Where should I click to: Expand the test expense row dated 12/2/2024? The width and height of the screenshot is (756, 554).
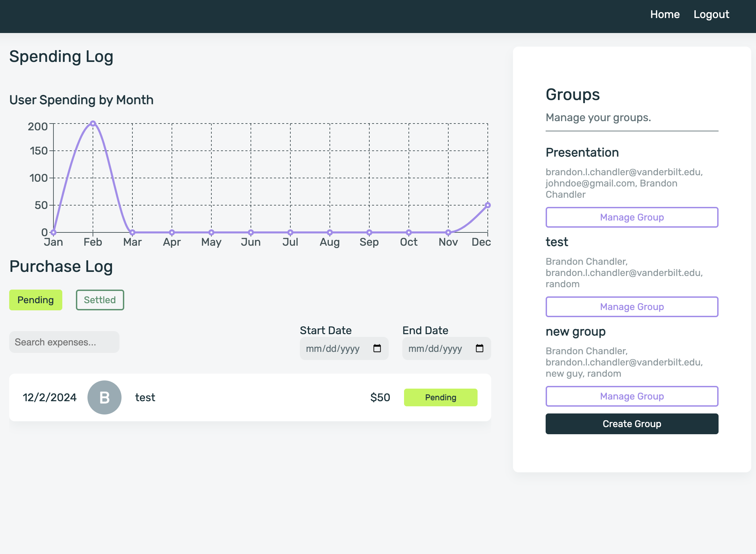pos(250,397)
